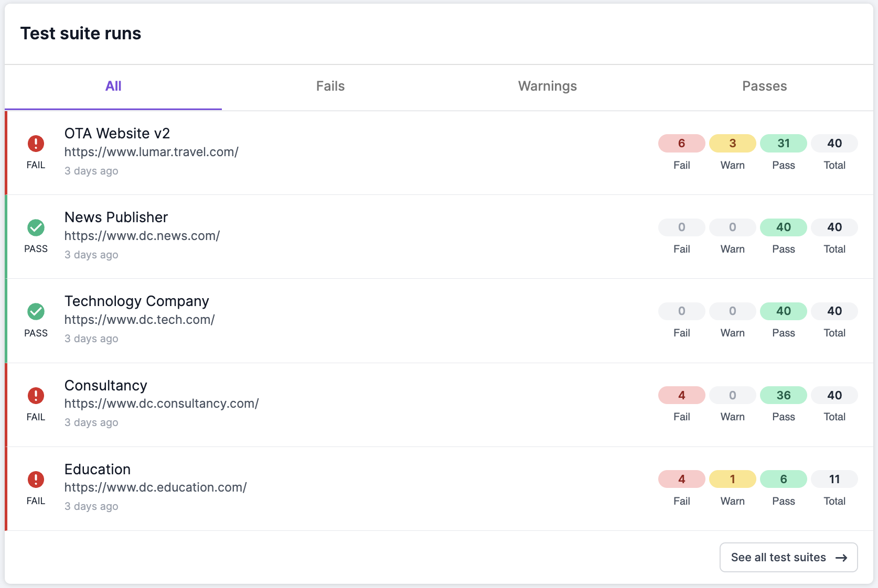Click the green pass checkmark for Technology Company
Viewport: 878px width, 588px height.
click(36, 311)
